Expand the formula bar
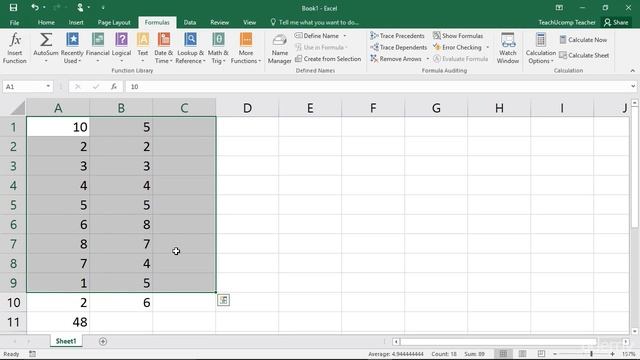This screenshot has width=640, height=360. [x=633, y=87]
